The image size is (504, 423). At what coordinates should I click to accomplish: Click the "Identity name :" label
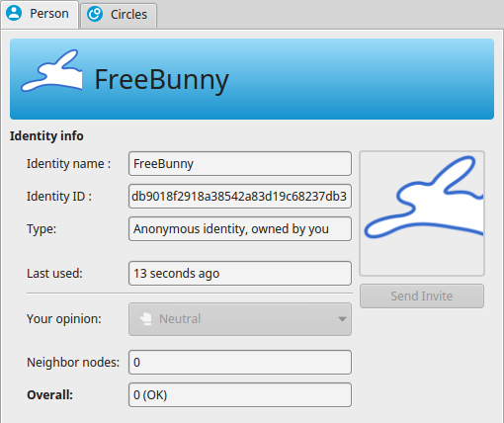click(x=68, y=163)
